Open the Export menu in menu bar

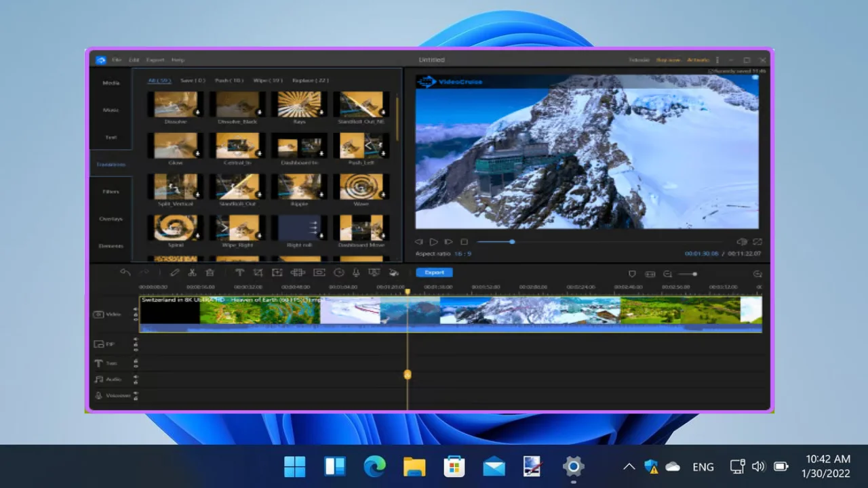(x=155, y=60)
